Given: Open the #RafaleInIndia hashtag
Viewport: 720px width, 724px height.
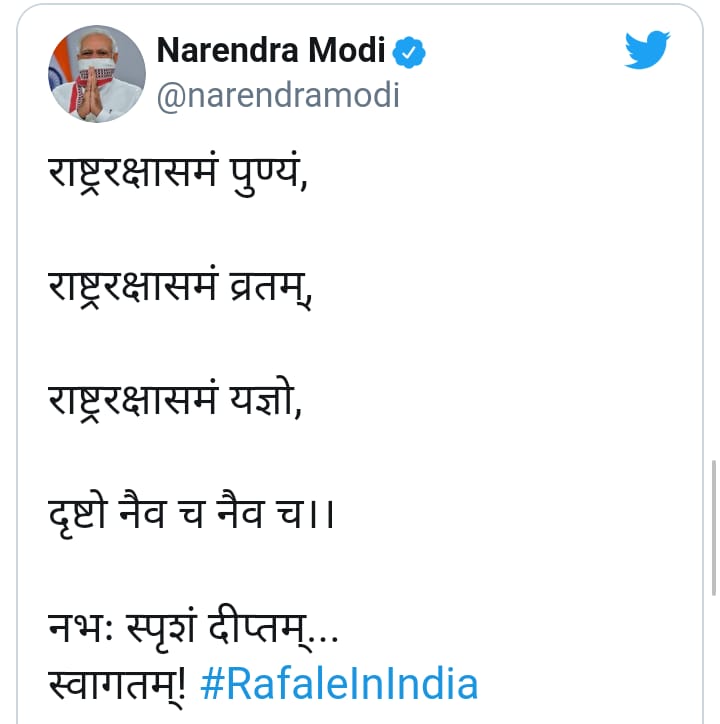Looking at the screenshot, I should 339,685.
